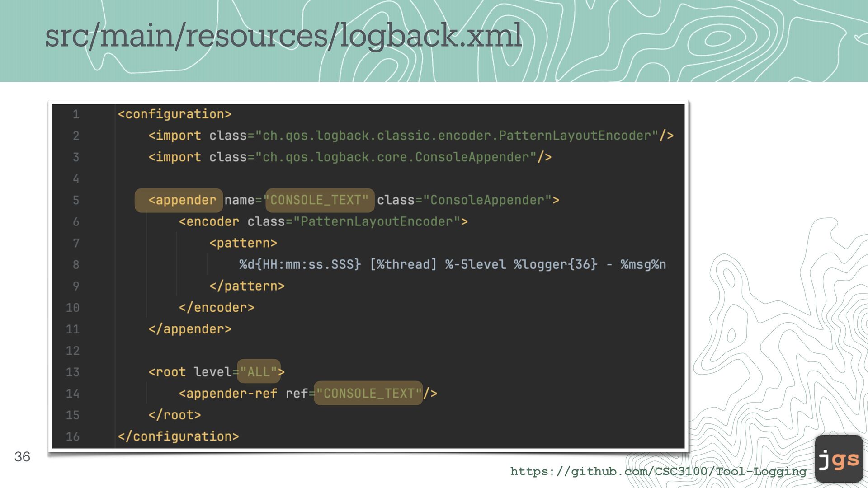This screenshot has height=488, width=868.
Task: Click the closing appender tag
Action: [190, 329]
